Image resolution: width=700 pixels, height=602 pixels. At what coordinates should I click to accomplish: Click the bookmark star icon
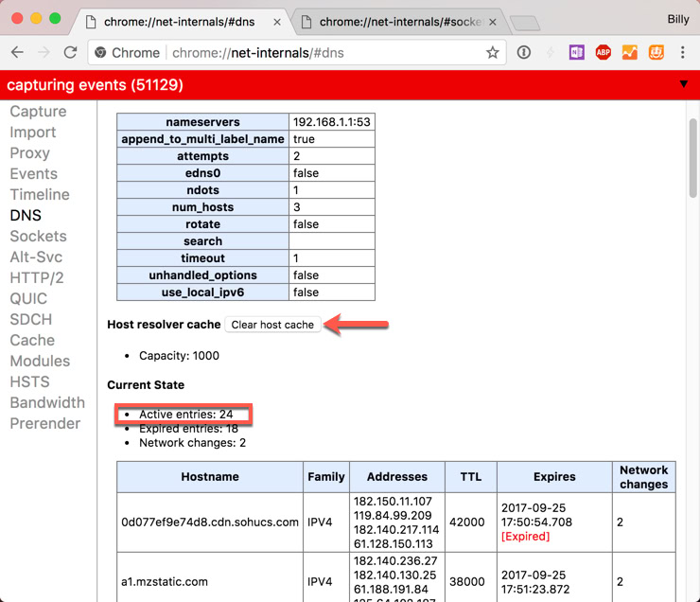[492, 53]
